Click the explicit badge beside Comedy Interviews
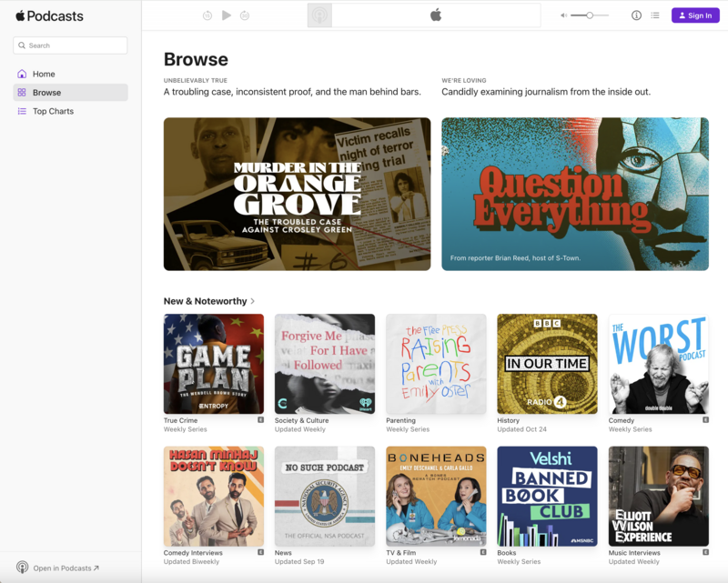Screen dimensions: 728x583 click(261, 552)
